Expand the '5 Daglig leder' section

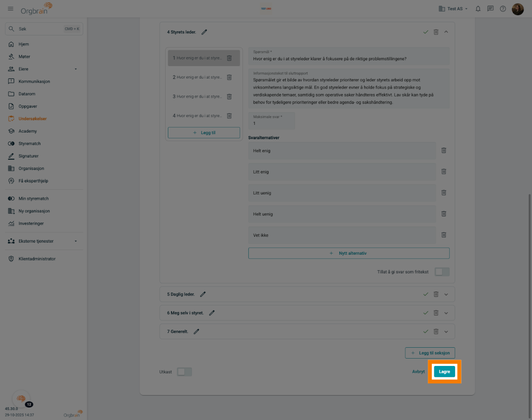pos(446,294)
